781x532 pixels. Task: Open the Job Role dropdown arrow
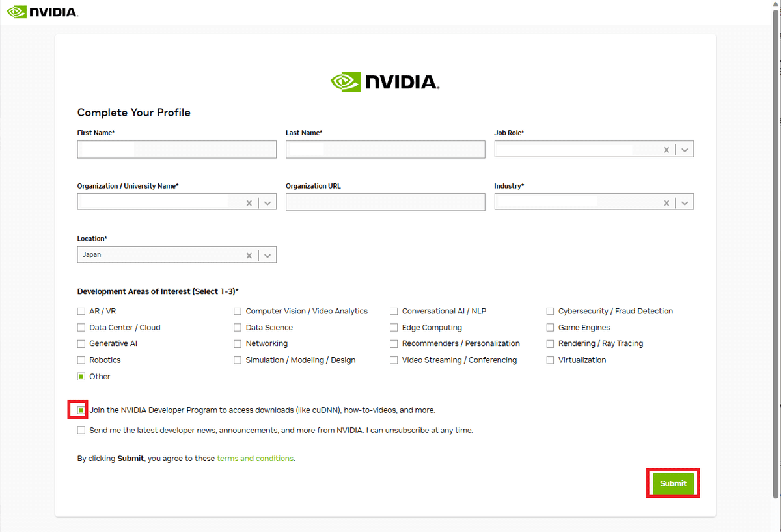click(684, 150)
